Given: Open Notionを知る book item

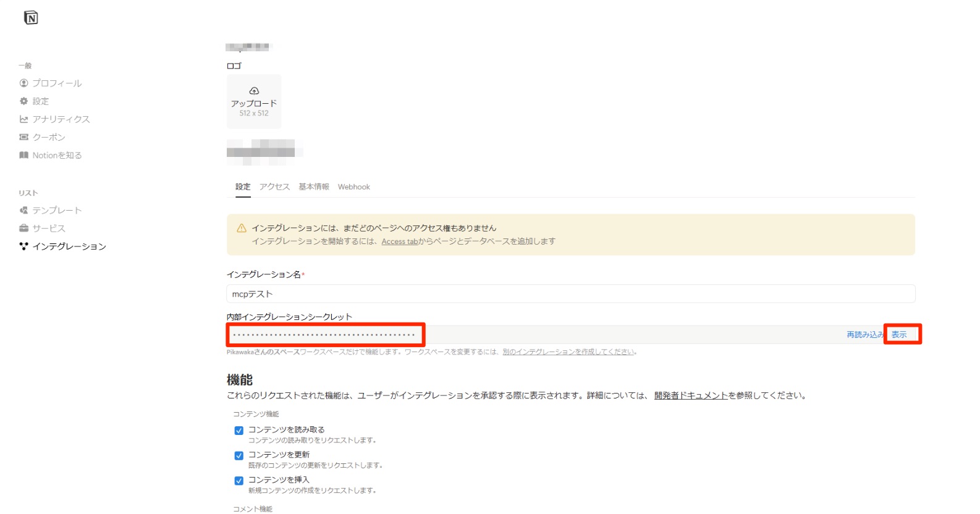Looking at the screenshot, I should (57, 155).
